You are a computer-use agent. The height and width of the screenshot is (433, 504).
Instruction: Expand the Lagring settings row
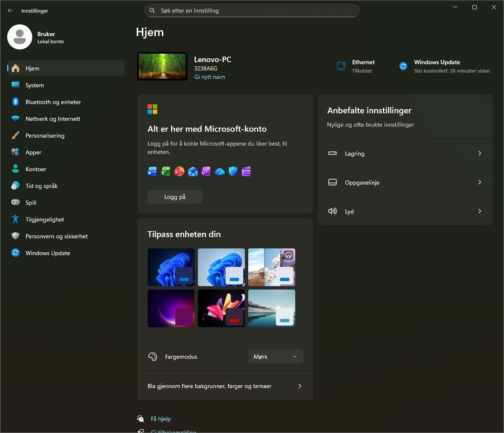point(405,153)
